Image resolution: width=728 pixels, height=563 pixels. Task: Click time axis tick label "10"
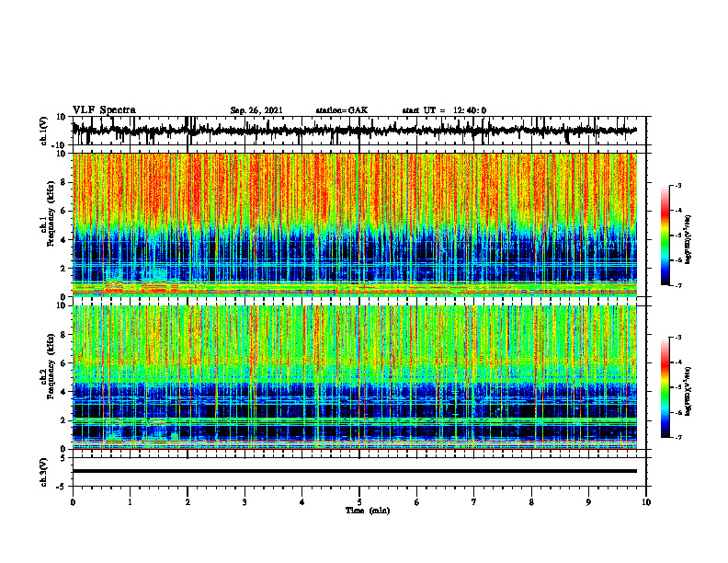click(646, 502)
